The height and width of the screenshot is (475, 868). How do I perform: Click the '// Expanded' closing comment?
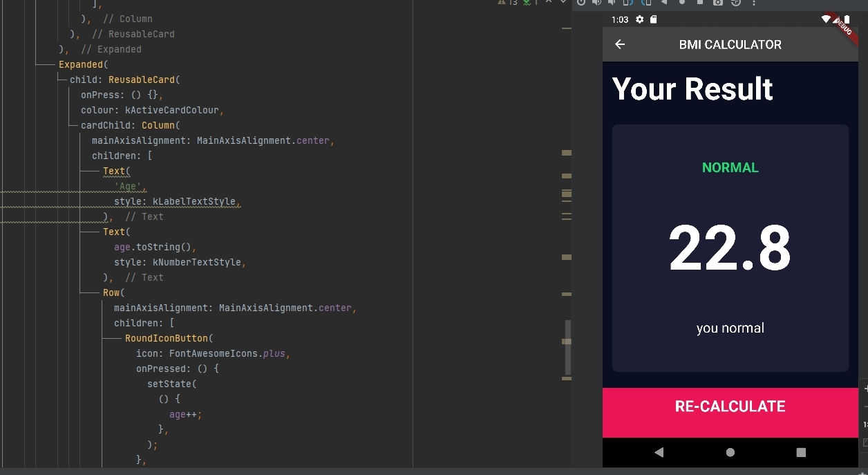pyautogui.click(x=111, y=49)
